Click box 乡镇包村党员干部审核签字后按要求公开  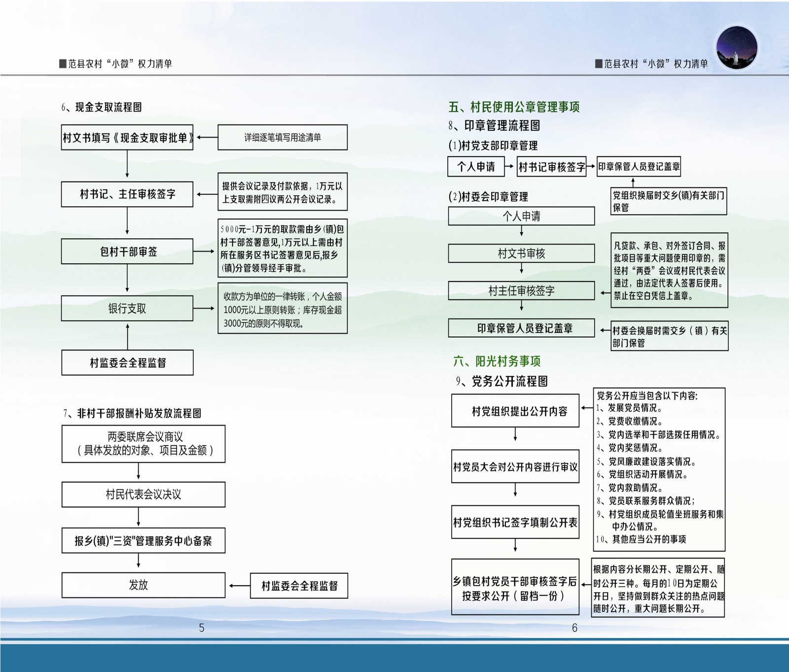(515, 587)
